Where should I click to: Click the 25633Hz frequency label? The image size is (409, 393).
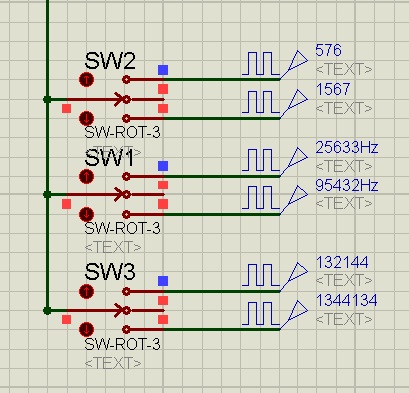pos(347,147)
